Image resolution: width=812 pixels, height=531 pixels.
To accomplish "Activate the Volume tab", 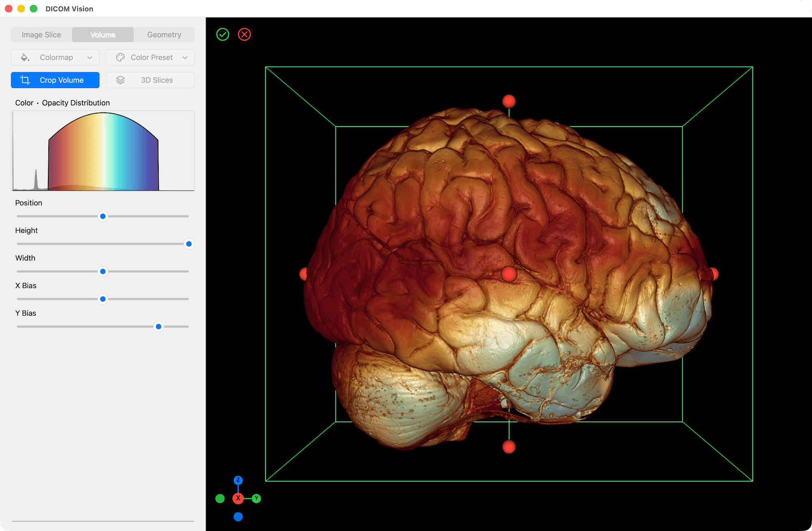I will point(102,34).
